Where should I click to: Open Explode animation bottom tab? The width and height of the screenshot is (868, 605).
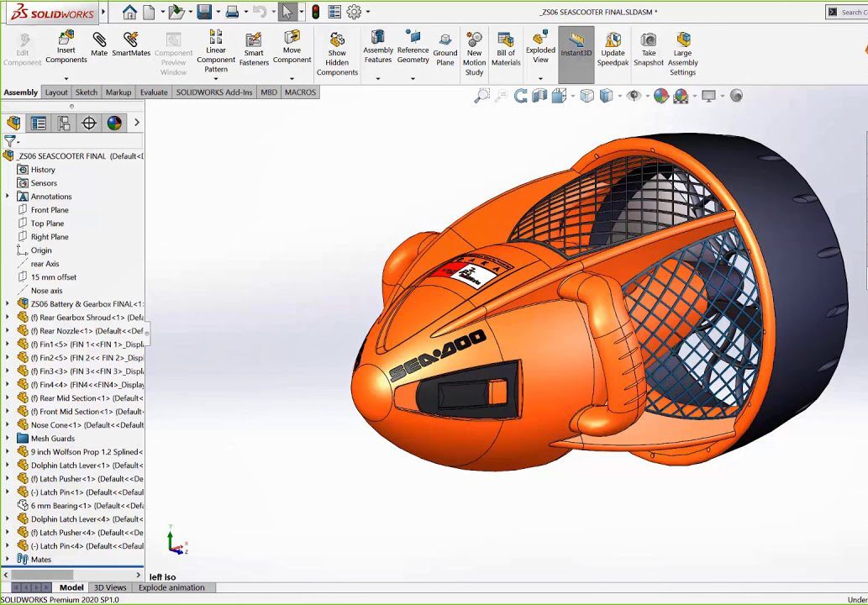tap(171, 588)
